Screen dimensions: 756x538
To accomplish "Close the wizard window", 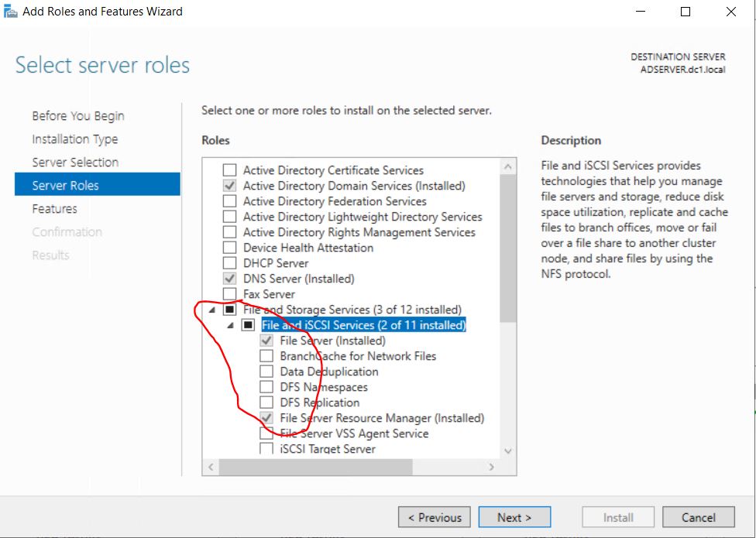I will pos(731,12).
